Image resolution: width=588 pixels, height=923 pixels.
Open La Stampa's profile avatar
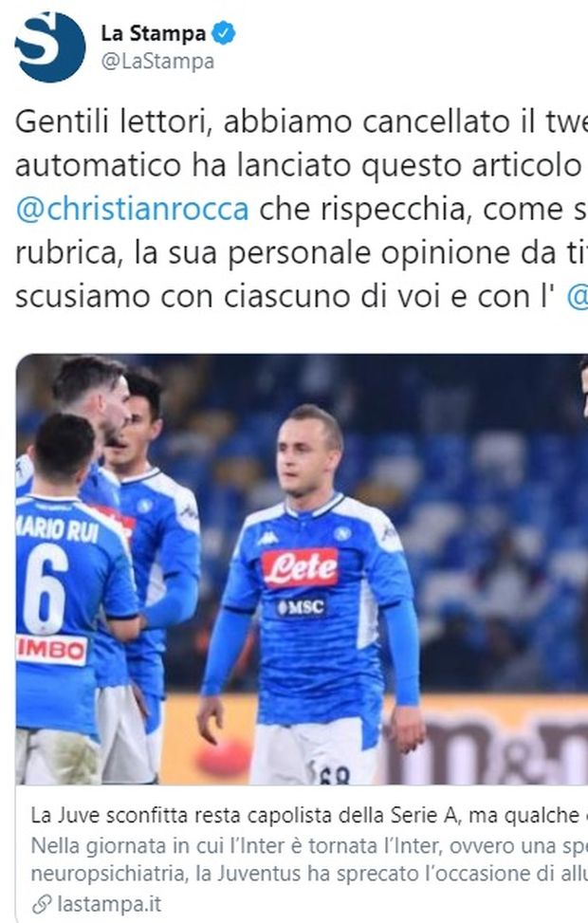tap(50, 46)
